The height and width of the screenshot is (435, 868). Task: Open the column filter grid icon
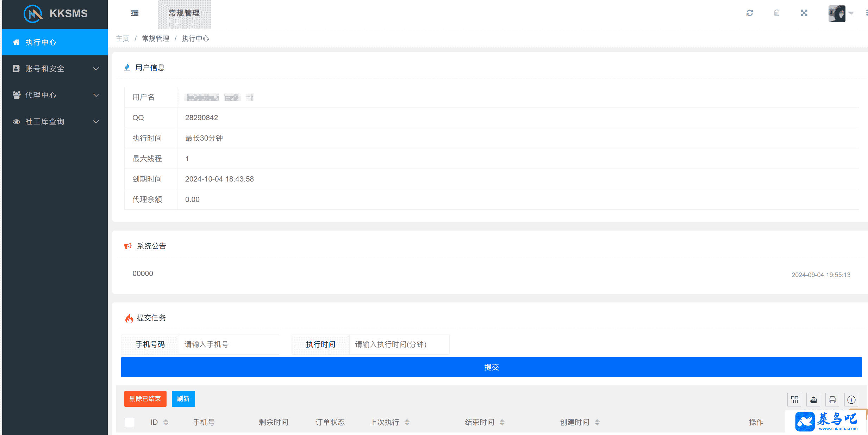[794, 399]
